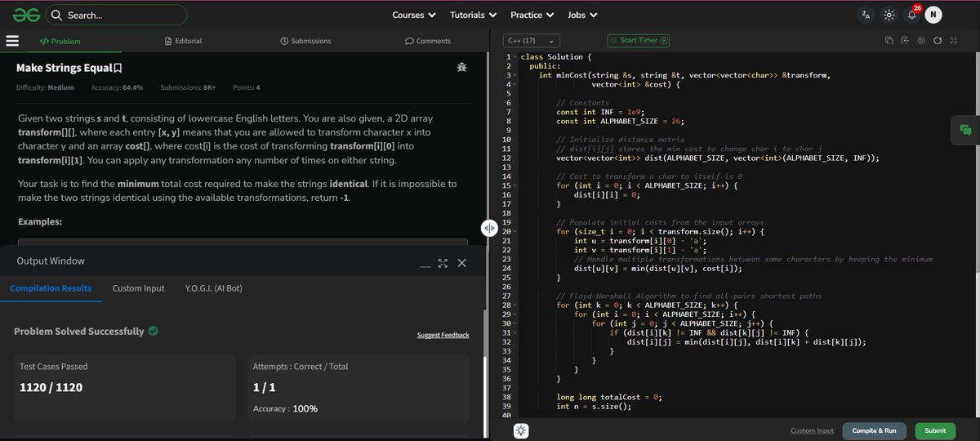Click the 'Problem Solved Successfully' text

coord(79,332)
